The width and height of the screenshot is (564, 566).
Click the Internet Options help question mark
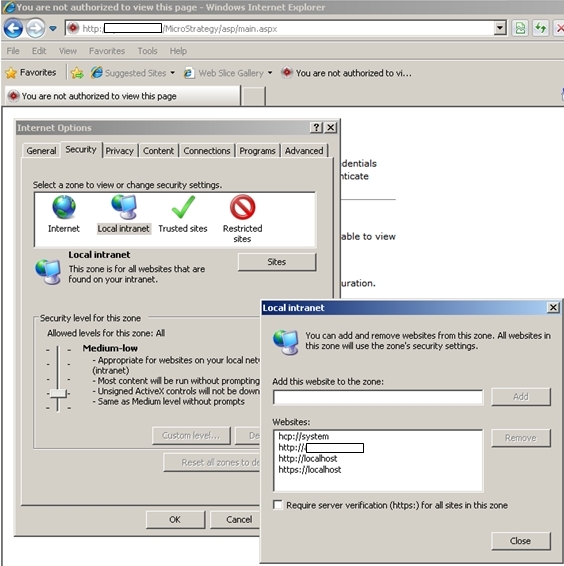(x=316, y=127)
